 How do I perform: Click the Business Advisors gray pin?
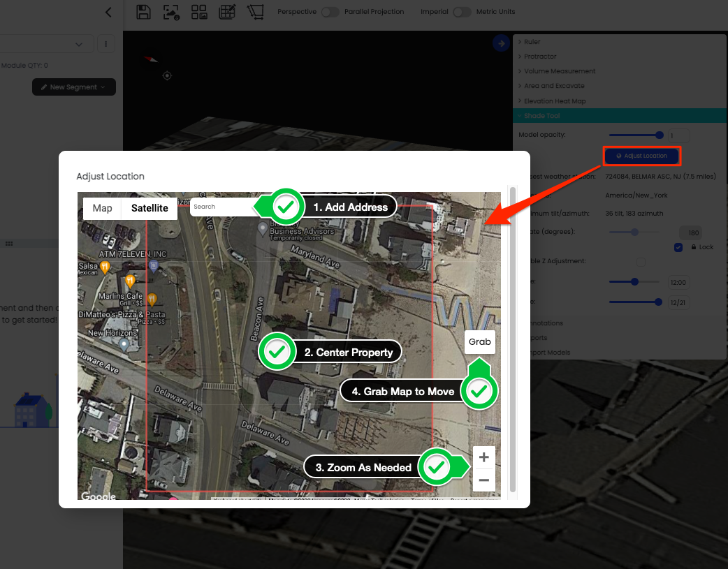click(263, 228)
